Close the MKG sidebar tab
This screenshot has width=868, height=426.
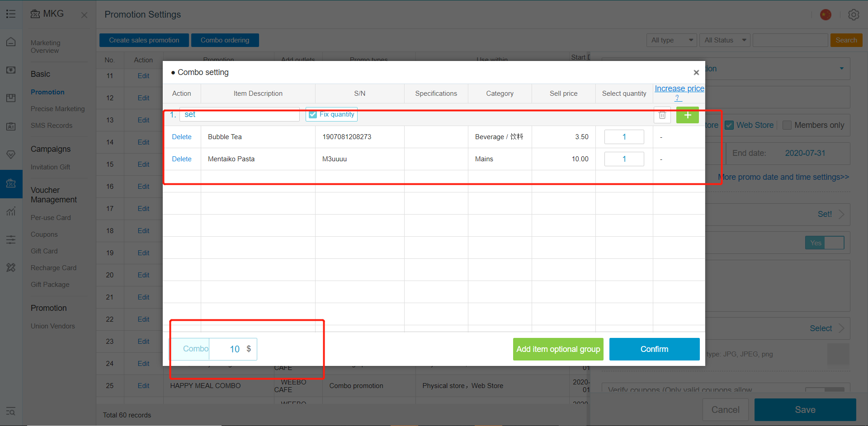click(x=84, y=15)
